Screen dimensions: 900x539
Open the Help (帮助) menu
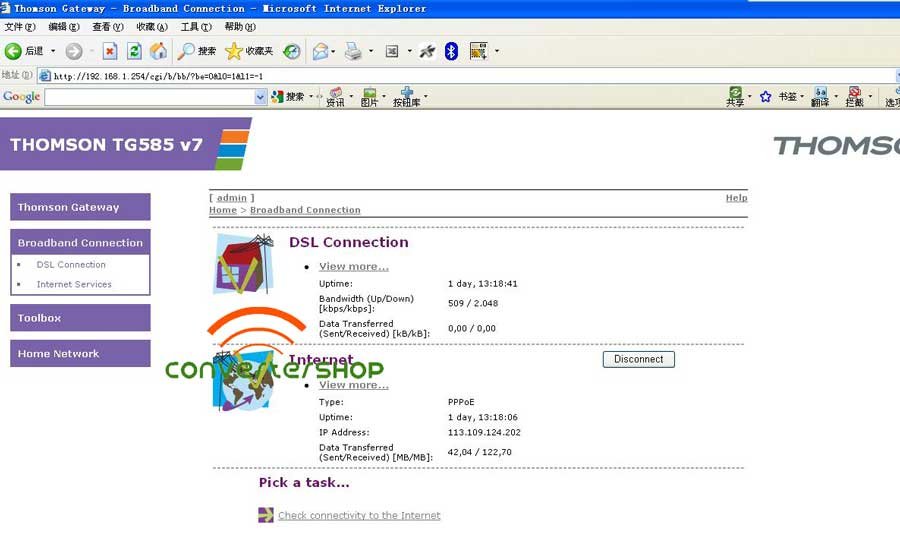pyautogui.click(x=240, y=27)
